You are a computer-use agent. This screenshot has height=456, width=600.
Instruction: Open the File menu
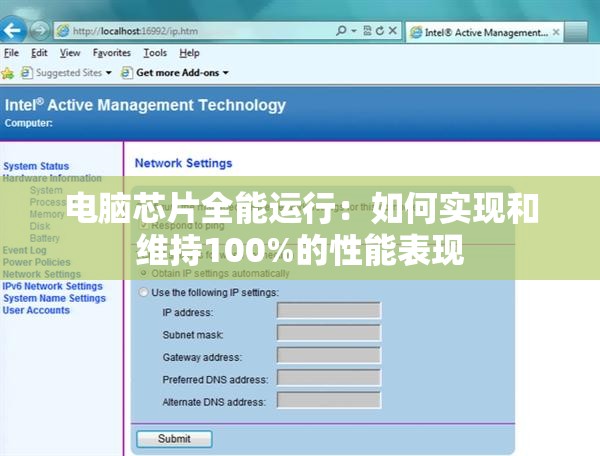point(11,53)
